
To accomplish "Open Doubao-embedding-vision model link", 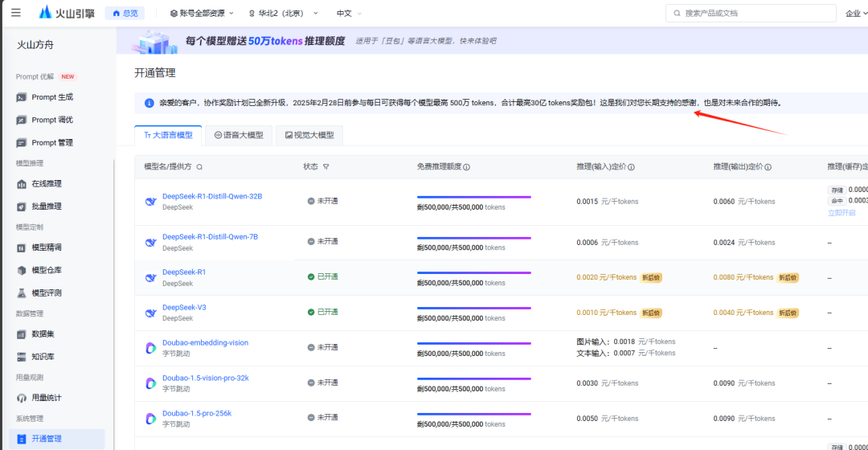I will pyautogui.click(x=206, y=343).
